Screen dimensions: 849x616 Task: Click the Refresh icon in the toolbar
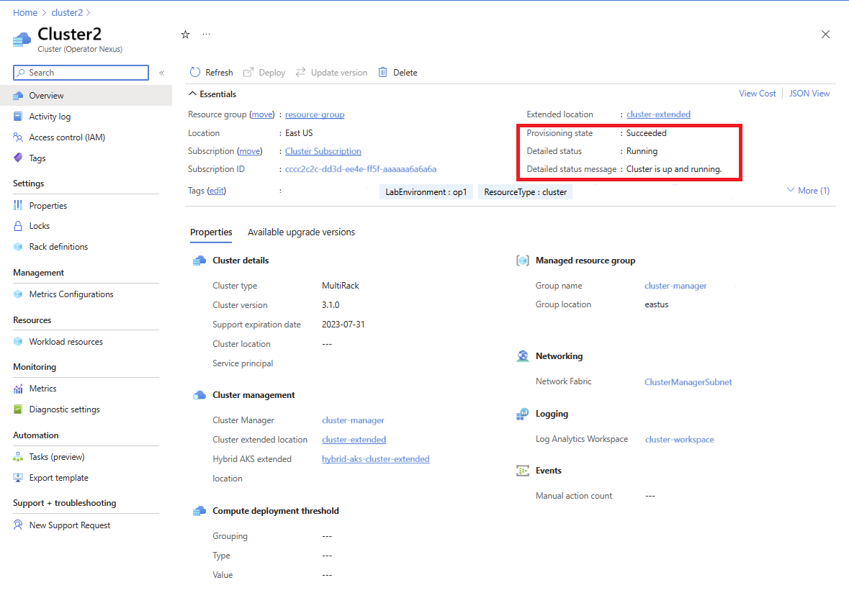[x=195, y=73]
